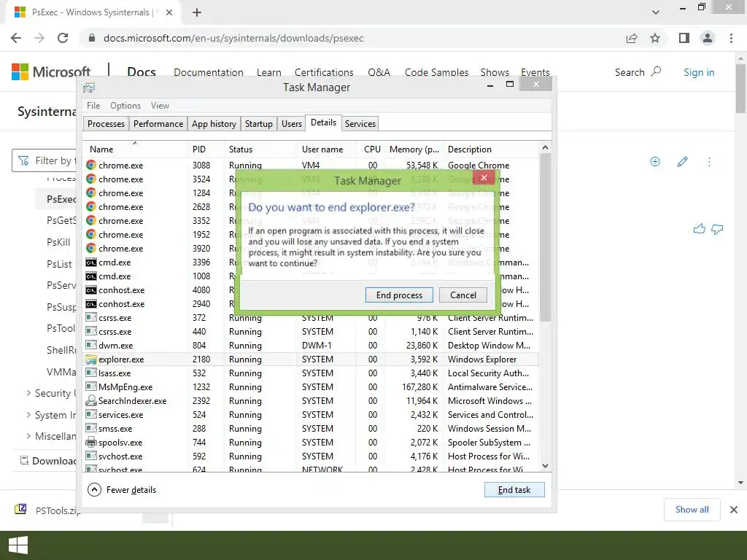Open the View menu in Task Manager
The height and width of the screenshot is (560, 747).
coord(160,106)
